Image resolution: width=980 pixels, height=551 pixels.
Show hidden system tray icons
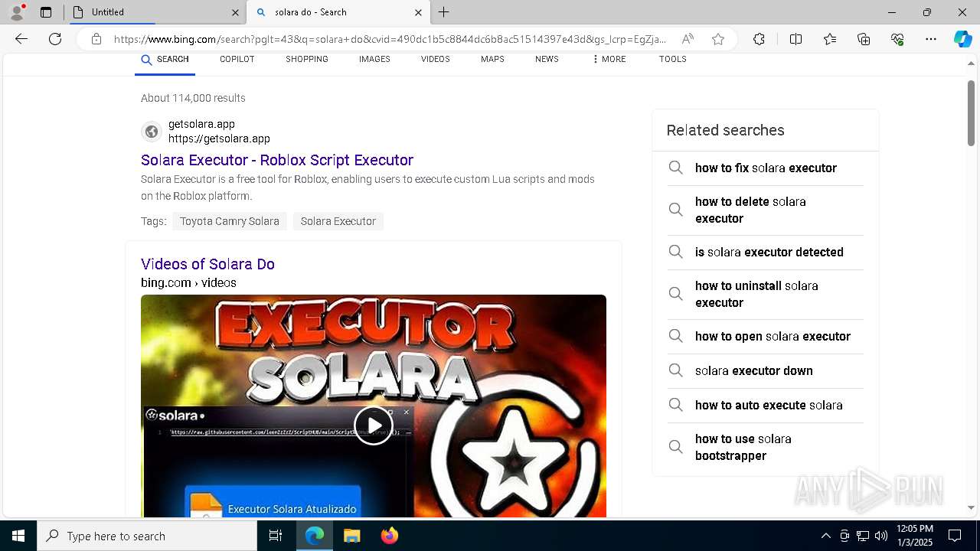(x=825, y=536)
